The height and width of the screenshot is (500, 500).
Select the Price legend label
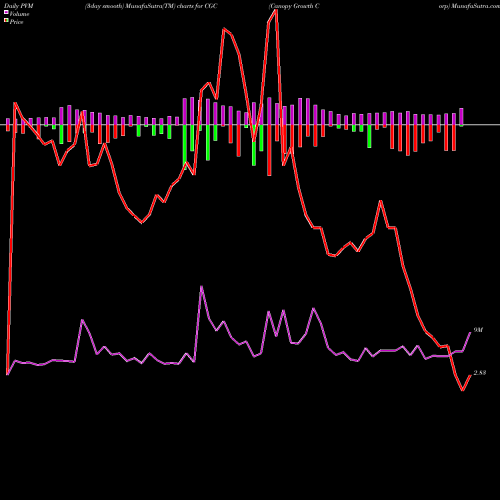pos(16,22)
